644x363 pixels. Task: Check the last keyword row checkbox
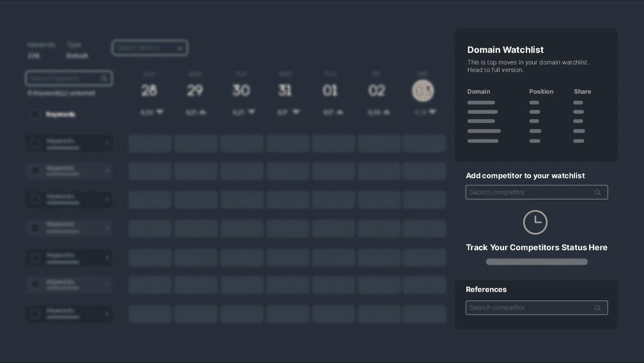[x=35, y=314]
